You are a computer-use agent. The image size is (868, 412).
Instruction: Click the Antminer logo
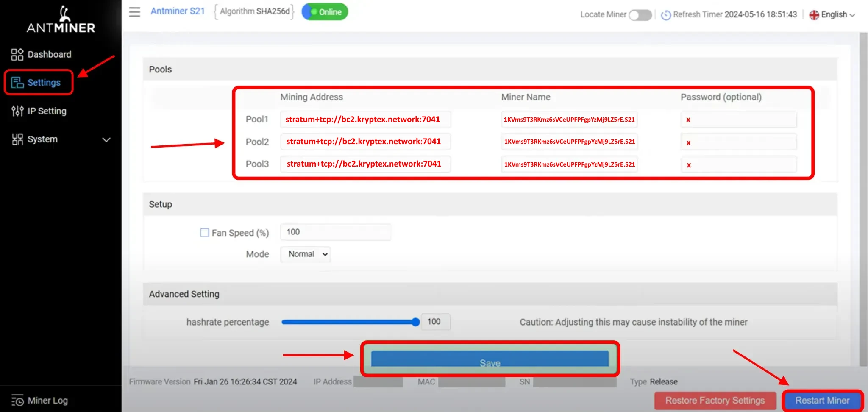[61, 20]
